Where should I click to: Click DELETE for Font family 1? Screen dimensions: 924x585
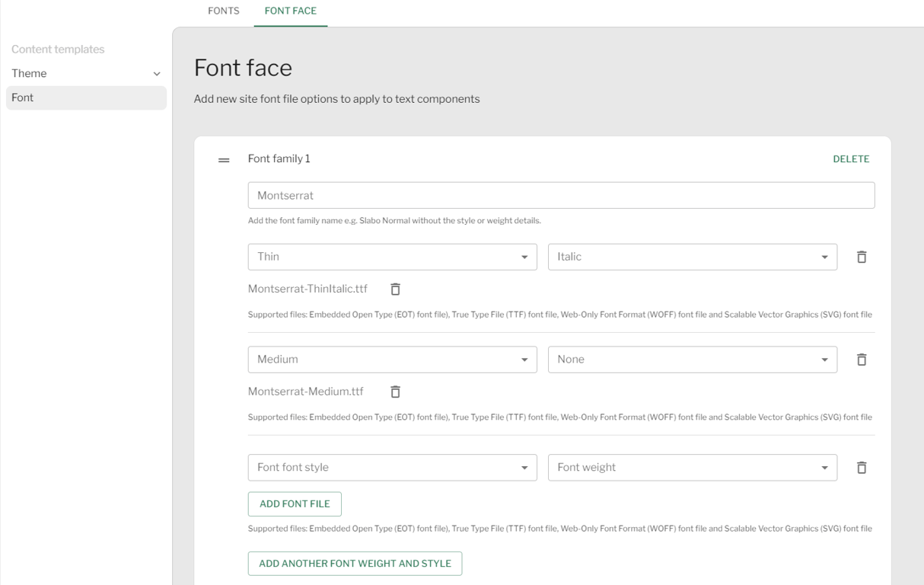click(851, 159)
